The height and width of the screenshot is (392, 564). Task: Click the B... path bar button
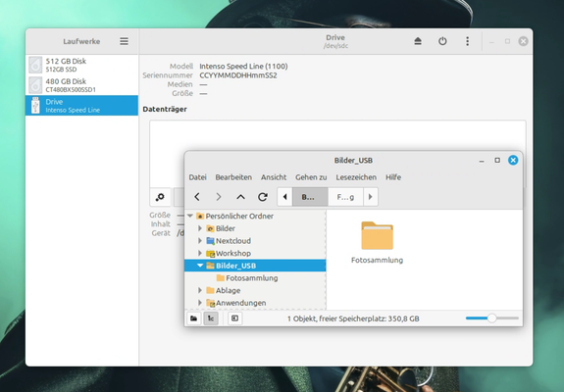[x=310, y=197]
